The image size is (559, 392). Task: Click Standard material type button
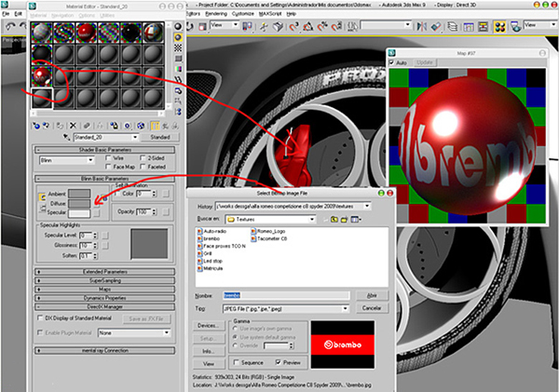pyautogui.click(x=159, y=137)
